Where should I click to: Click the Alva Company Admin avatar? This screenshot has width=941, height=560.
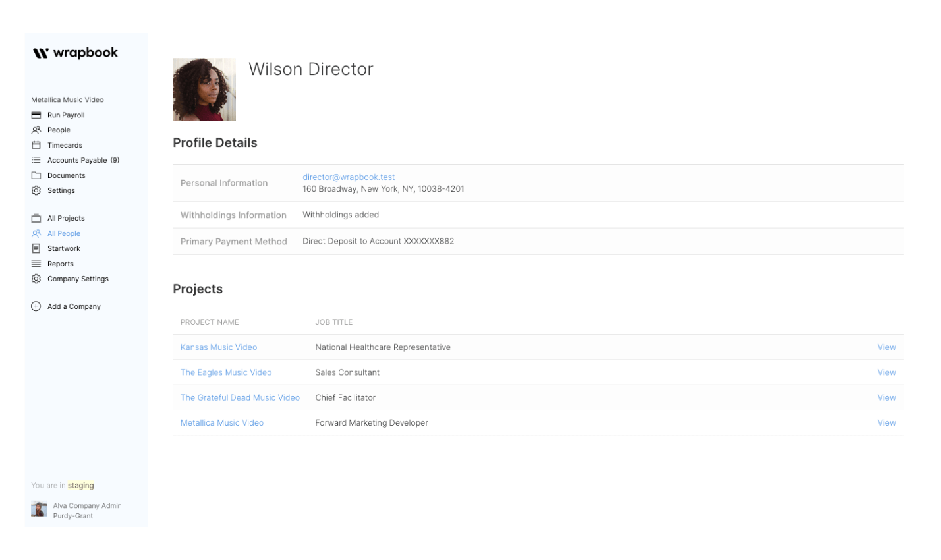(39, 509)
